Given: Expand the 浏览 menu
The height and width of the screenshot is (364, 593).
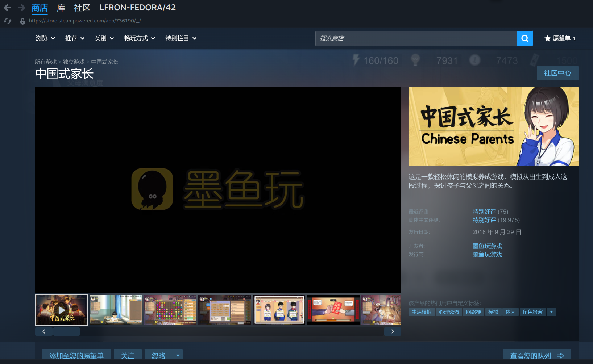Looking at the screenshot, I should point(45,38).
